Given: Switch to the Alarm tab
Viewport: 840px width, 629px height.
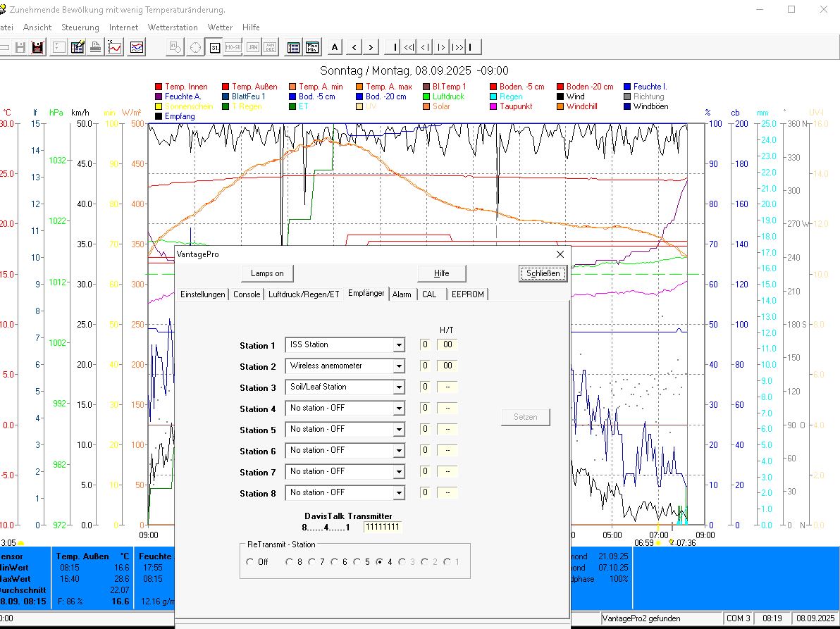Looking at the screenshot, I should coord(402,294).
